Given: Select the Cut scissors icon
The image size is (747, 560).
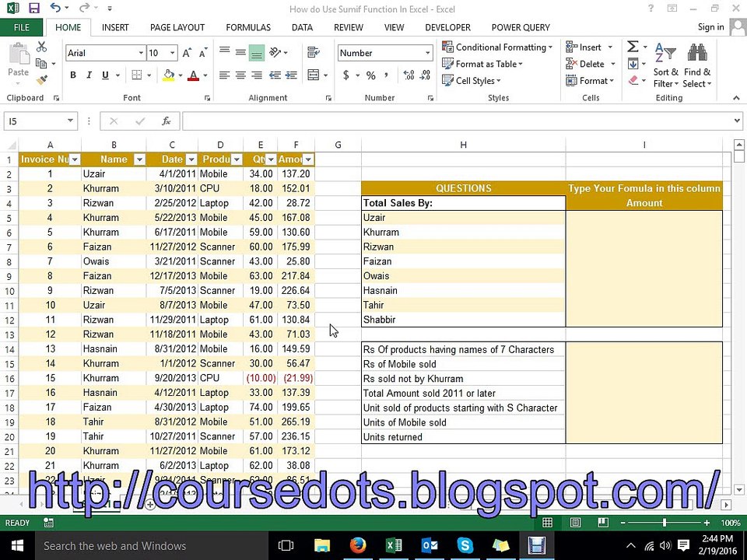Looking at the screenshot, I should pyautogui.click(x=41, y=47).
